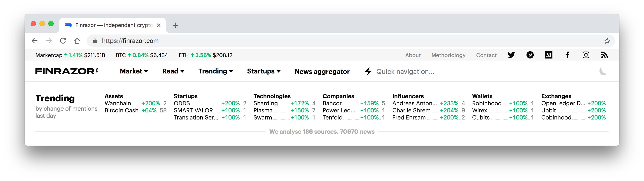Expand the Read dropdown menu
The image size is (644, 181).
(x=173, y=71)
